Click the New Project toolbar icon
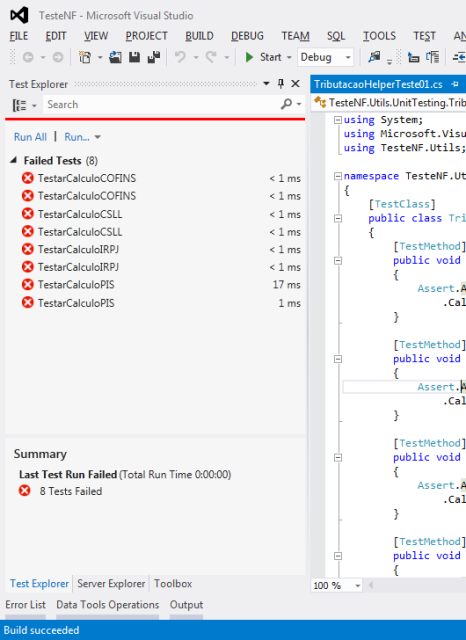 point(85,57)
